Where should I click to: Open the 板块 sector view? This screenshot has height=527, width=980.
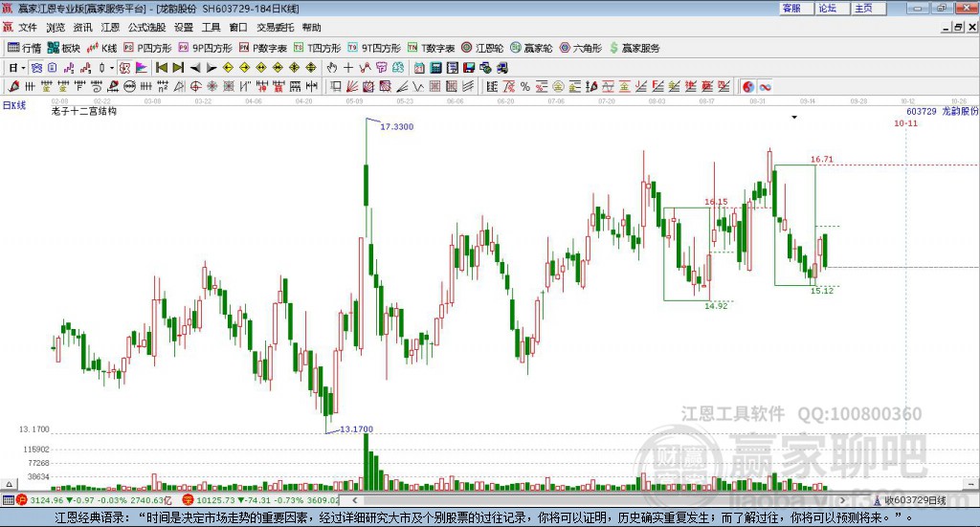[64, 48]
